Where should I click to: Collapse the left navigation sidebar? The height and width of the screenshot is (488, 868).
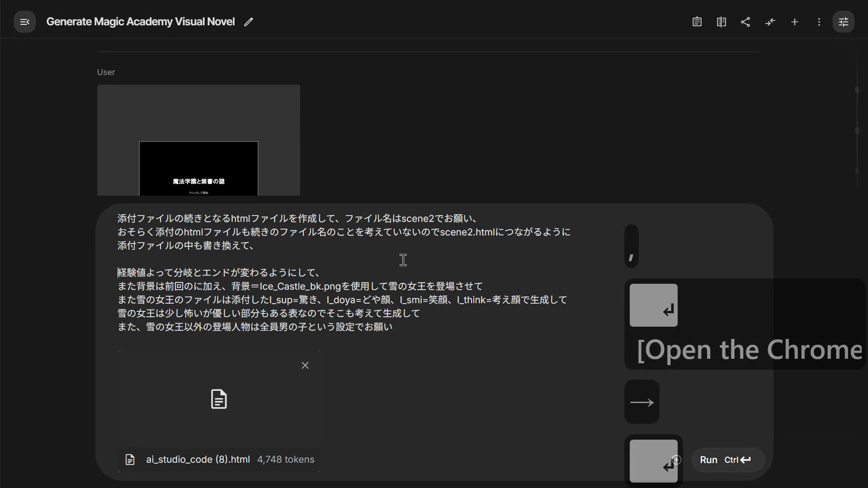[x=25, y=22]
